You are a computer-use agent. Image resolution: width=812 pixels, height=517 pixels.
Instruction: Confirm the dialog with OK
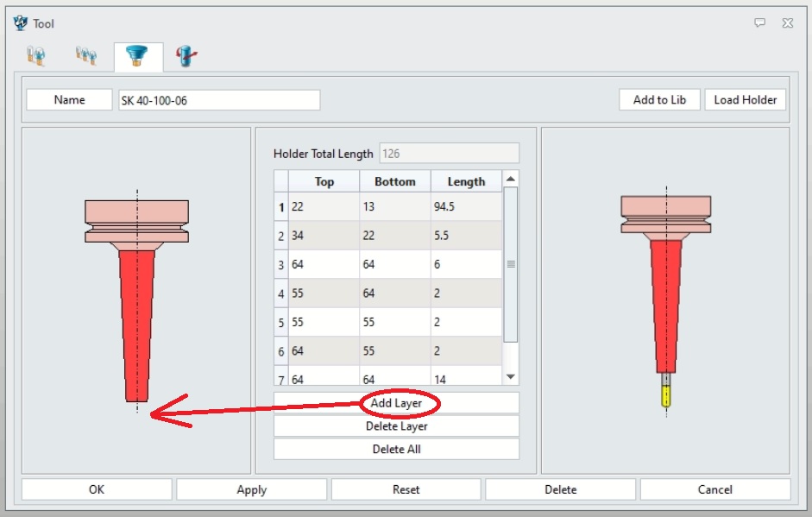(97, 489)
